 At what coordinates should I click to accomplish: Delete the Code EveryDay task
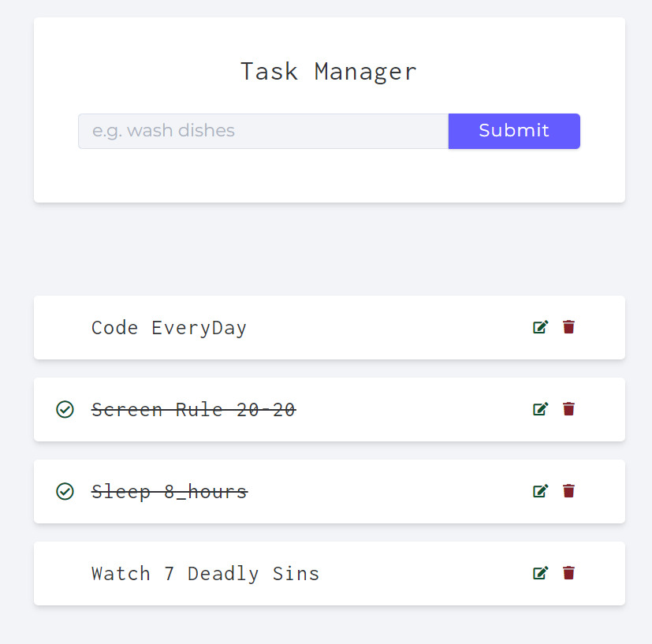click(x=568, y=327)
